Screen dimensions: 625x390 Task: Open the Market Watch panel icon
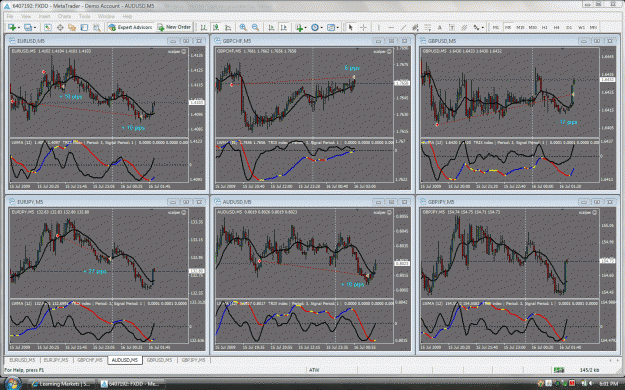48,27
